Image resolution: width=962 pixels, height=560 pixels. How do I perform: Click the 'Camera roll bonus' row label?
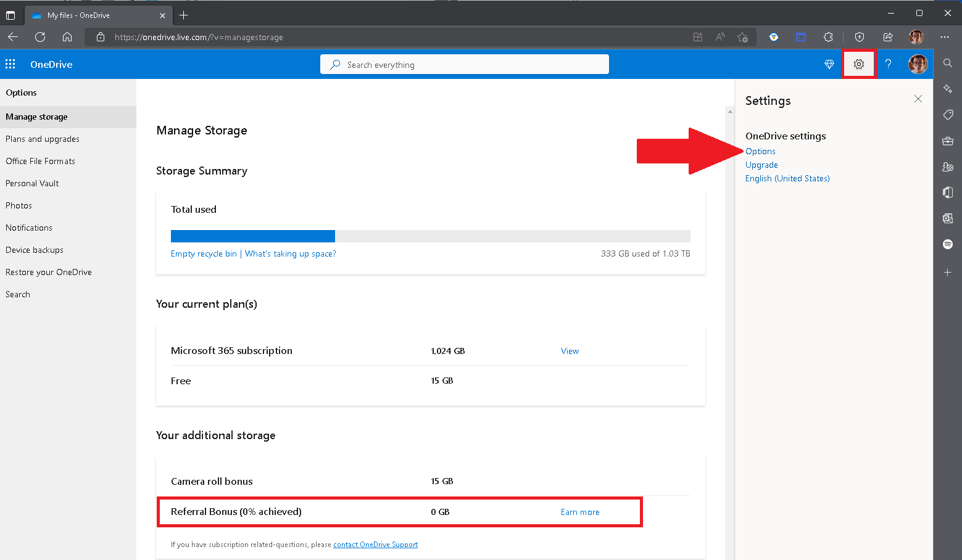(x=212, y=481)
